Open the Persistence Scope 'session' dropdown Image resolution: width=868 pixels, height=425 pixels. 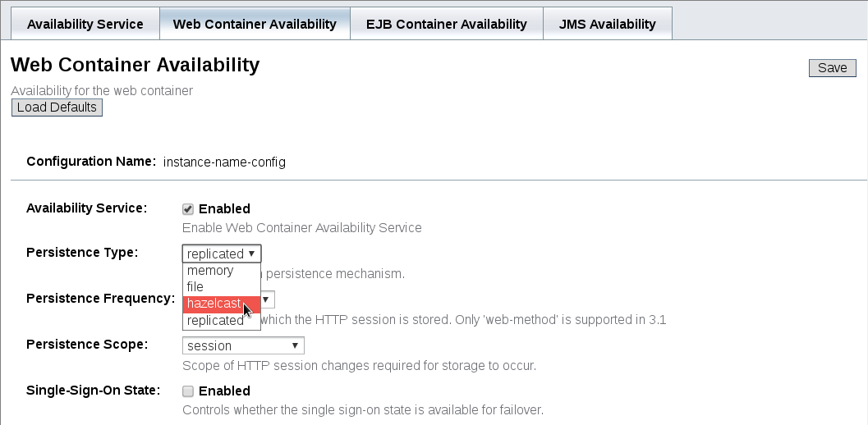243,346
